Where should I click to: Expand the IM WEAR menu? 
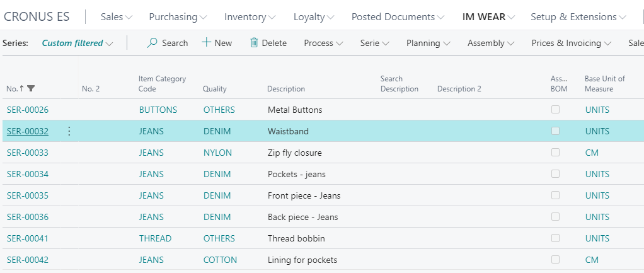(x=489, y=17)
